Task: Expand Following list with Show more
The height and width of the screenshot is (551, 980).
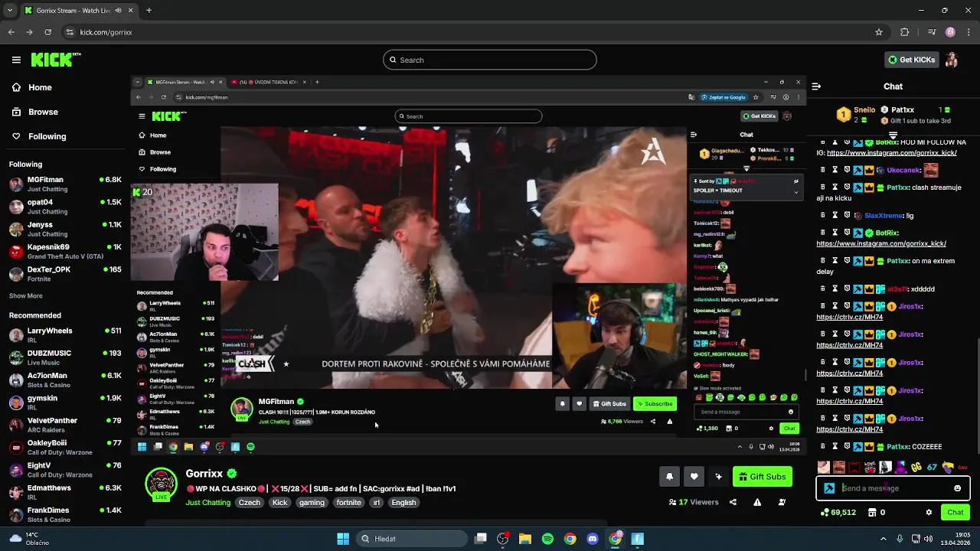Action: pos(25,295)
